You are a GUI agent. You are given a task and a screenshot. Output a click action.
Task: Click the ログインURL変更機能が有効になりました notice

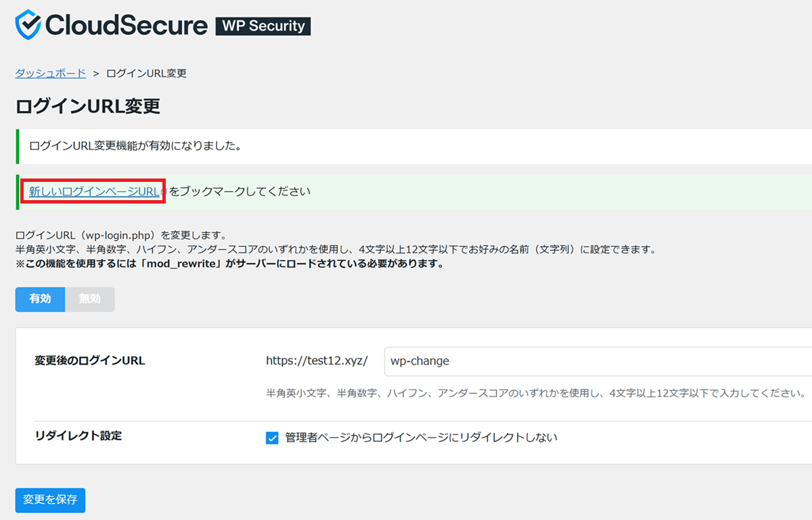click(x=135, y=145)
